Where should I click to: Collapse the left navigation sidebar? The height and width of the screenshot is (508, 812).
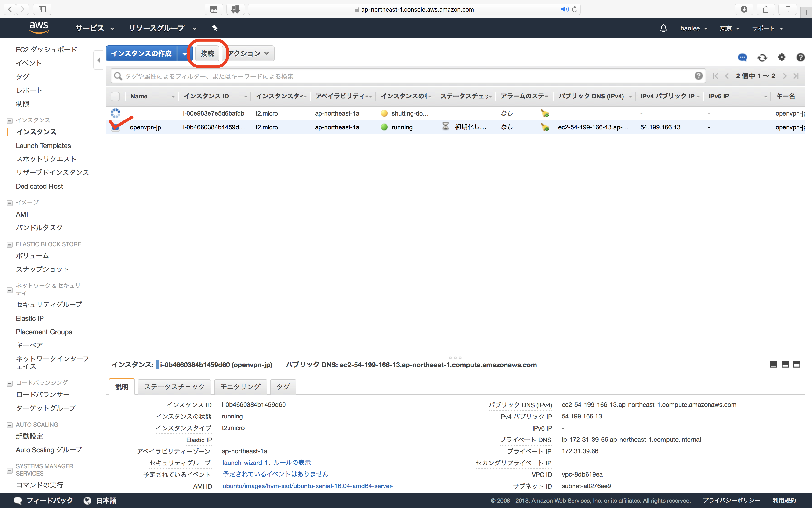(98, 60)
